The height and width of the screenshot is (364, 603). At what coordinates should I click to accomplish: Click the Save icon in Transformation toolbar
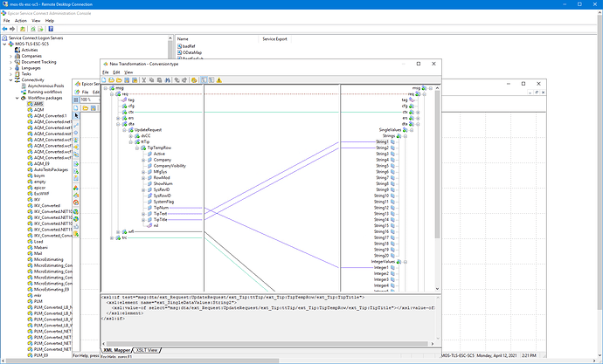coord(127,79)
